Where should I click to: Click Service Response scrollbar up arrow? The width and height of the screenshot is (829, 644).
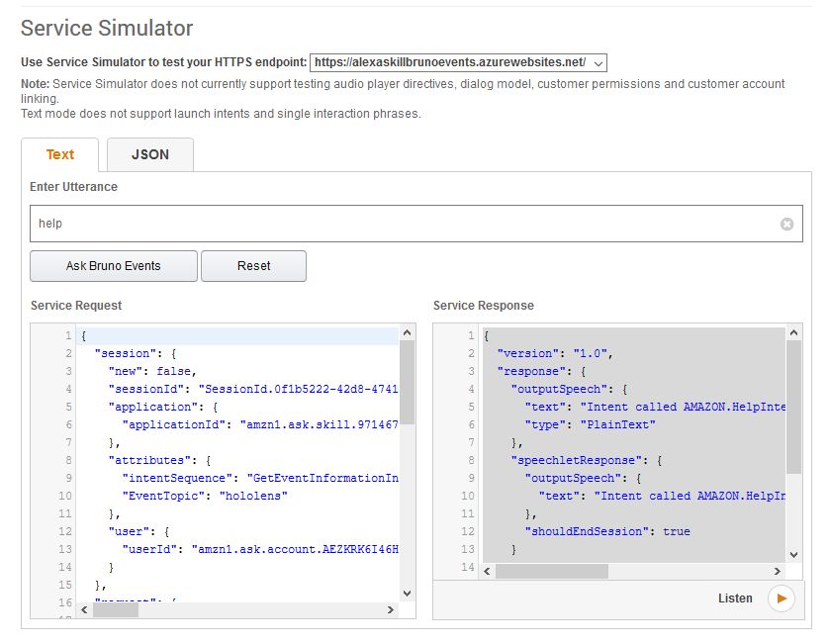pos(793,334)
